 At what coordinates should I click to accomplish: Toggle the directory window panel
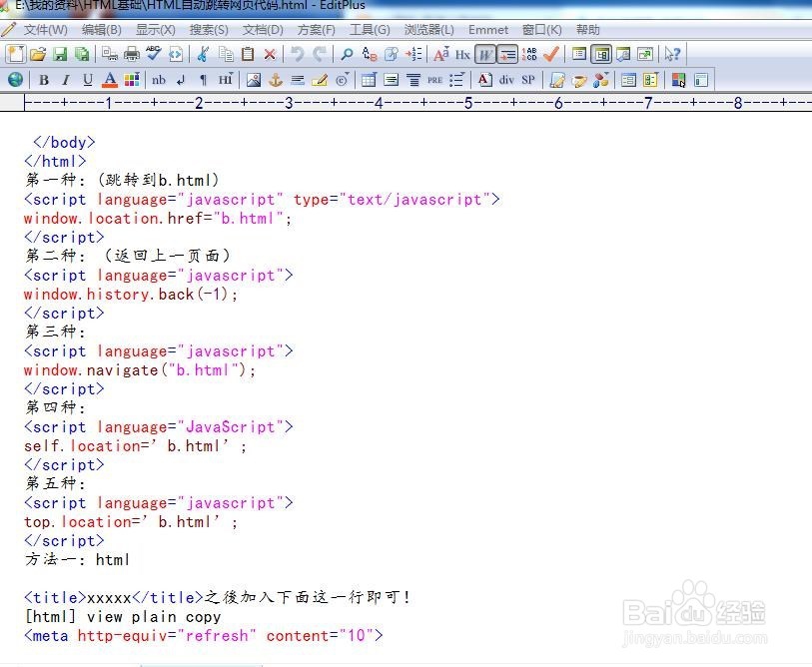click(579, 54)
